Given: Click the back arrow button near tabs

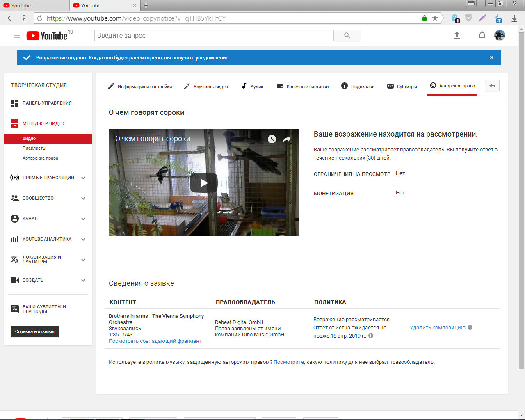Looking at the screenshot, I should coord(492,86).
